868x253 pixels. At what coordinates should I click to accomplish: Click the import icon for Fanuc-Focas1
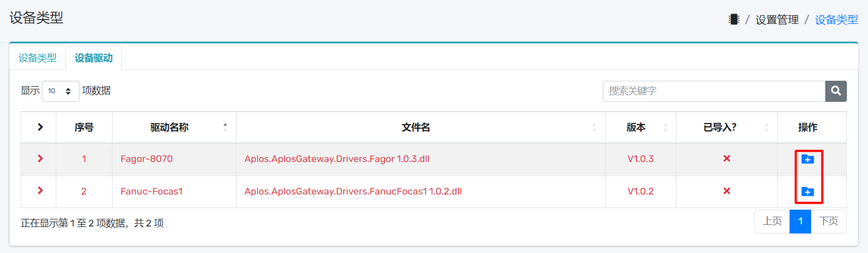pos(807,192)
